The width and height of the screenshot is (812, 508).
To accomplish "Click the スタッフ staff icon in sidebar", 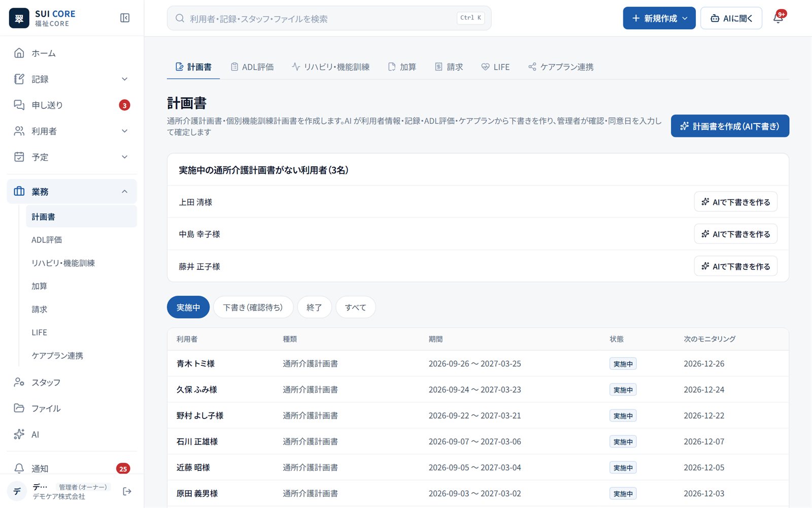I will pyautogui.click(x=19, y=382).
